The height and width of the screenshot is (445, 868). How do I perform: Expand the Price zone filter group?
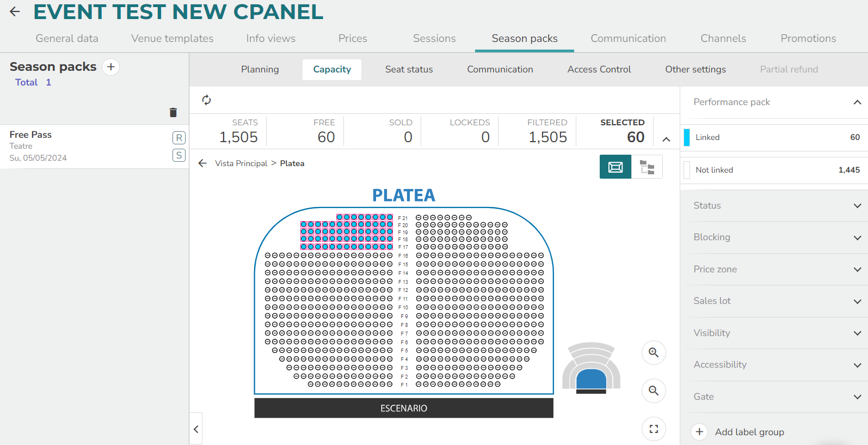[x=774, y=269]
